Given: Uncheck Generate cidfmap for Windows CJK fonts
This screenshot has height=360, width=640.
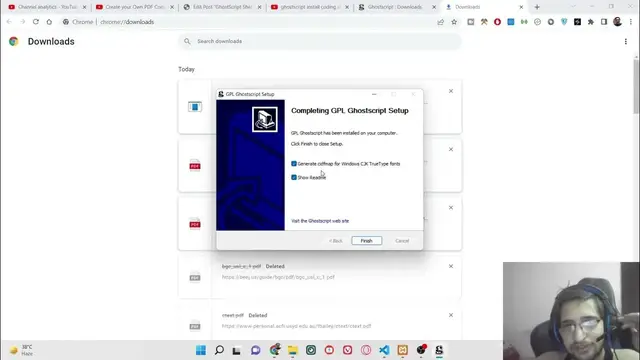Looking at the screenshot, I should (x=294, y=164).
